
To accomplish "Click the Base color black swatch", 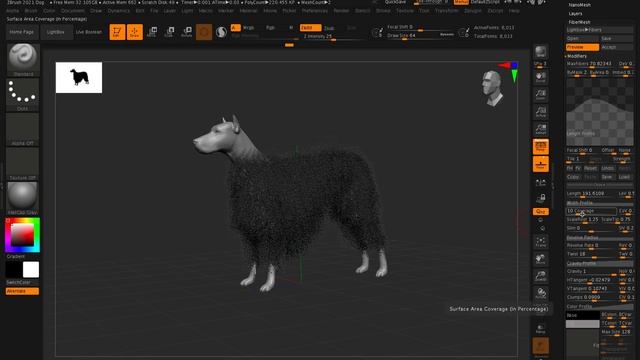I will [x=582, y=316].
